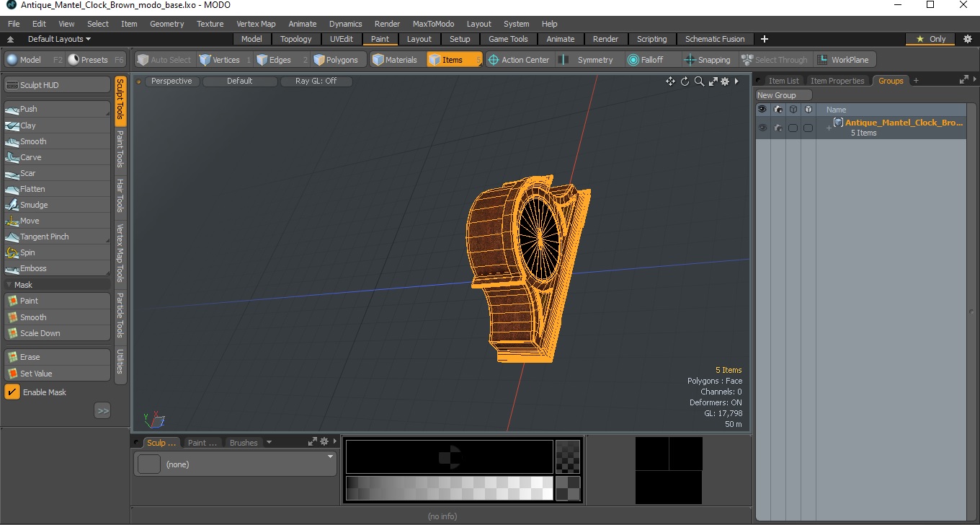The height and width of the screenshot is (525, 980).
Task: Select the Smudge tool
Action: tap(57, 205)
